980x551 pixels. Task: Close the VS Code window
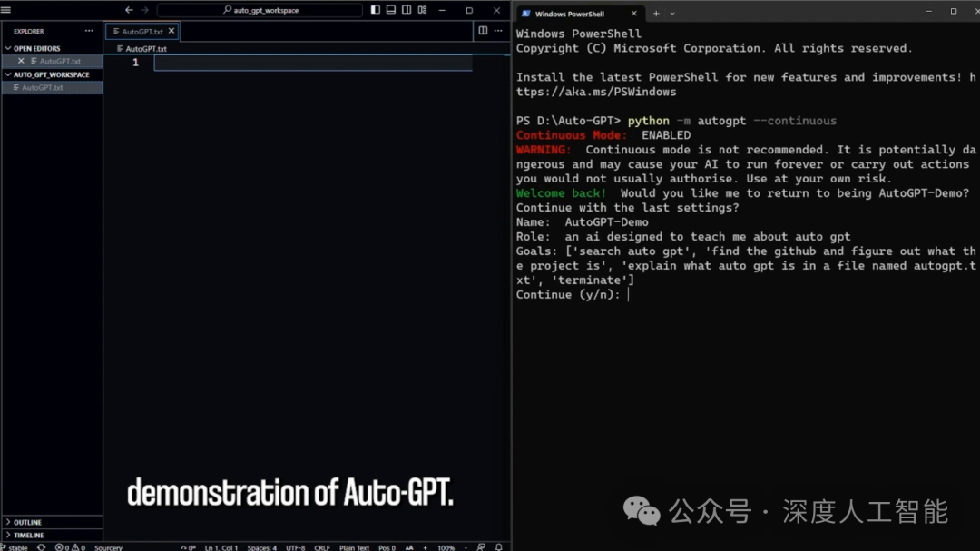tap(497, 10)
